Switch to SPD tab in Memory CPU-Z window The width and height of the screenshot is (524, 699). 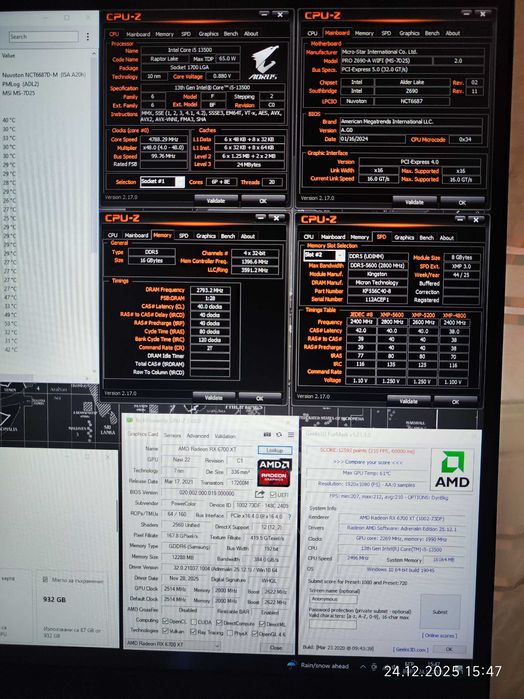click(184, 236)
